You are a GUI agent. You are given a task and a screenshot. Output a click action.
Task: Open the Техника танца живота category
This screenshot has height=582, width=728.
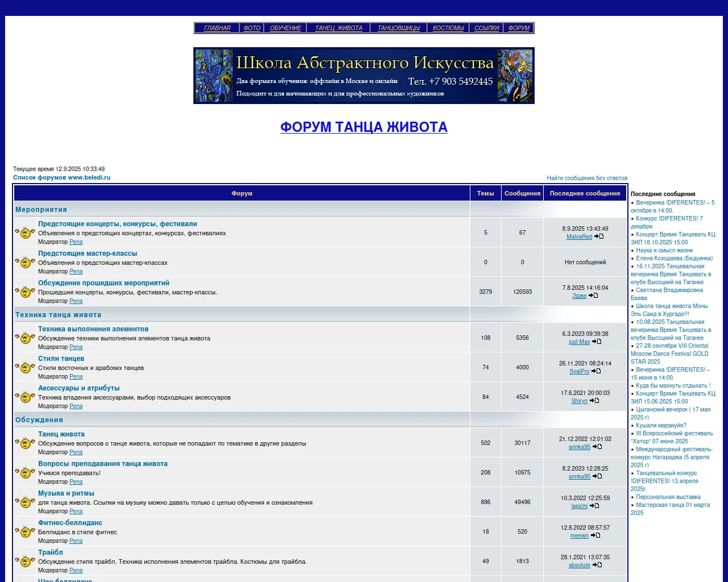(58, 315)
